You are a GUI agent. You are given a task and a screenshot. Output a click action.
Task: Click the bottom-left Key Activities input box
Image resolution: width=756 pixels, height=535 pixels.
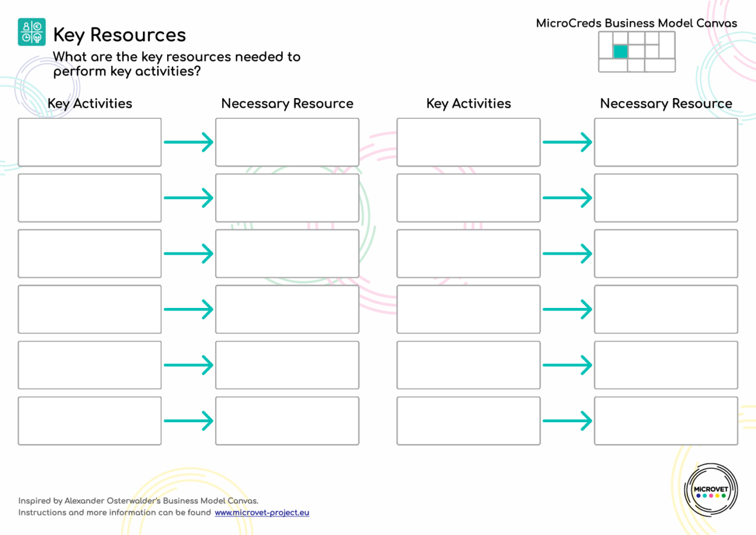(90, 421)
